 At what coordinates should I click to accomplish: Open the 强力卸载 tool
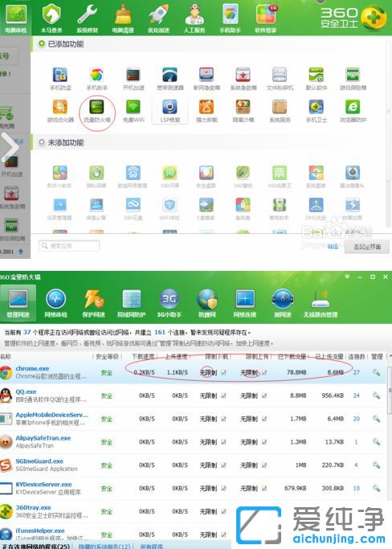pos(206,112)
